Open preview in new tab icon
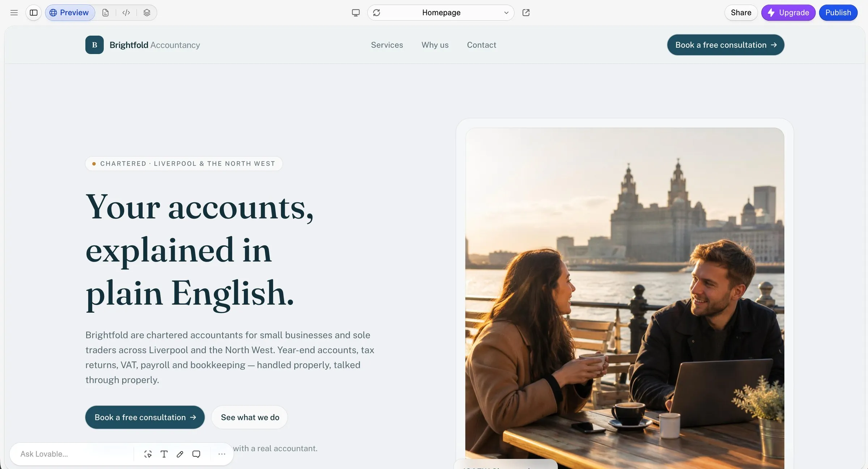Screen dimensions: 868x469 tap(526, 13)
